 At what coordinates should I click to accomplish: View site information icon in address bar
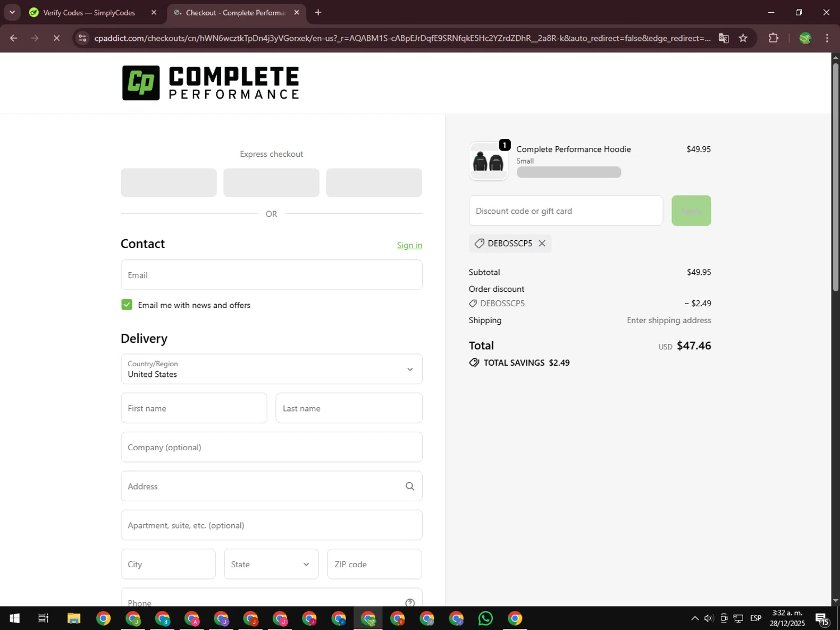[x=82, y=38]
